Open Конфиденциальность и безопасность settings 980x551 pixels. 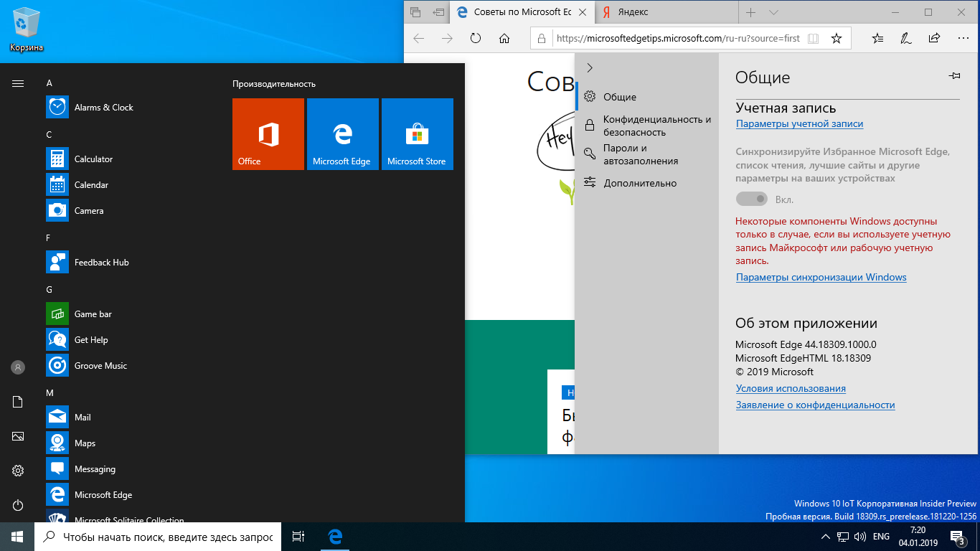click(x=646, y=126)
